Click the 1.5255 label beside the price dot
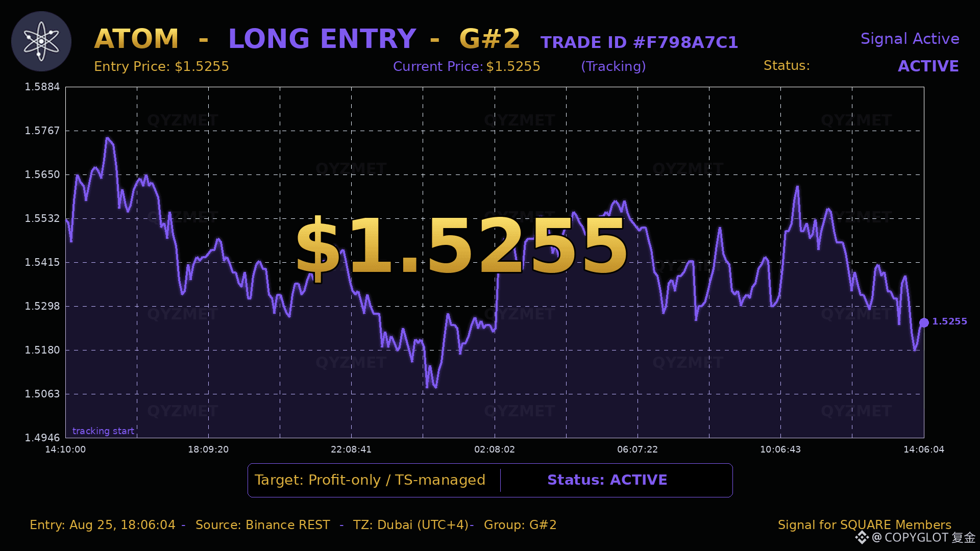 point(949,321)
